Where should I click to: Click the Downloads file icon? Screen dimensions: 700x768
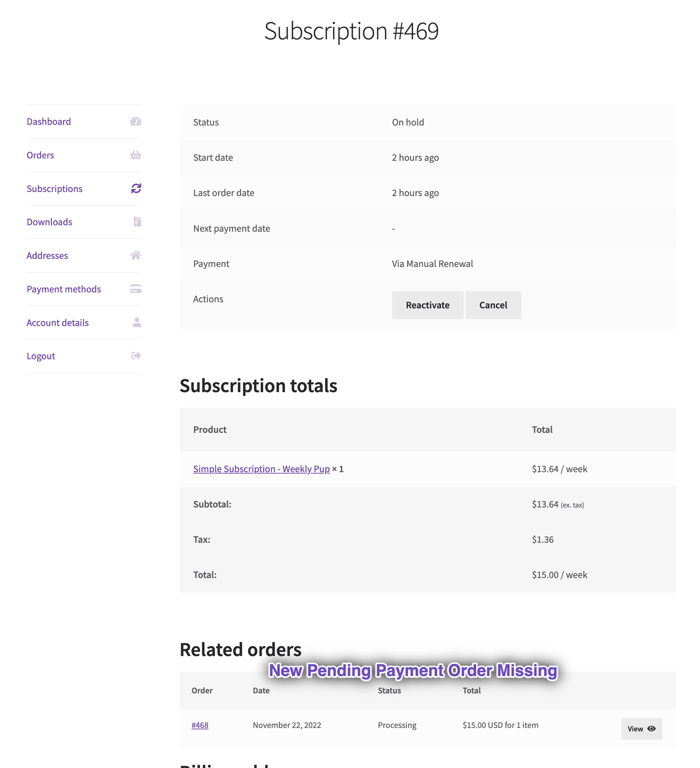[x=137, y=222]
